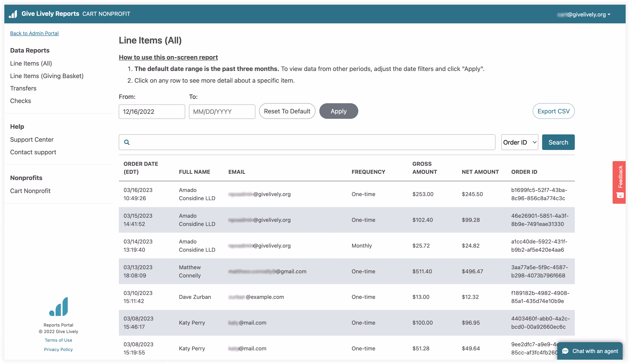The height and width of the screenshot is (364, 630).
Task: Open Support Center link
Action: click(x=32, y=139)
